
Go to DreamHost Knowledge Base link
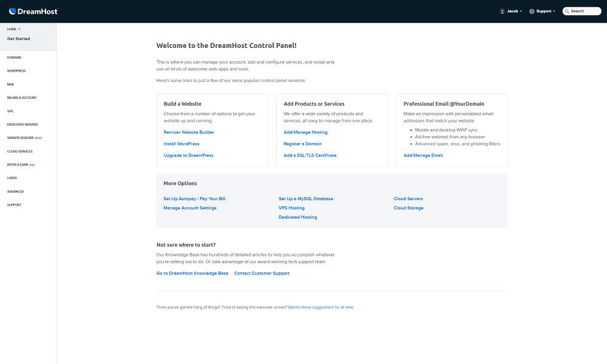point(192,274)
